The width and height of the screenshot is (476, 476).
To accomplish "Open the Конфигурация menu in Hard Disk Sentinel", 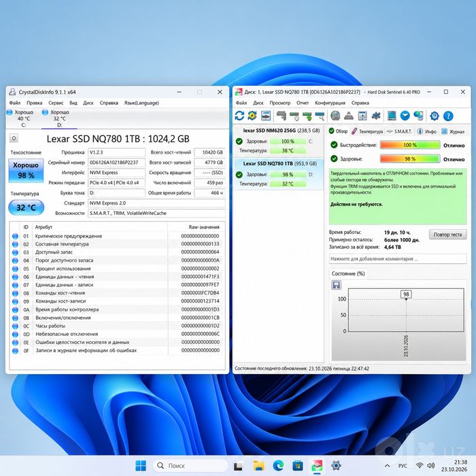I will click(330, 103).
